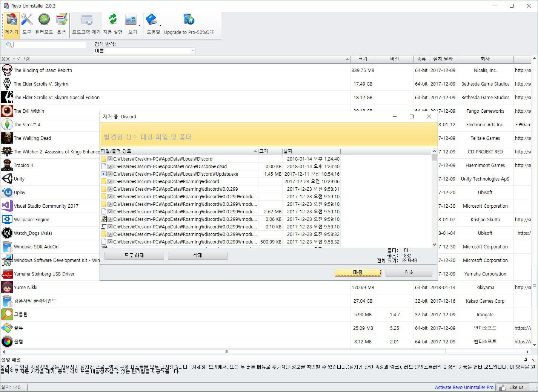The image size is (538, 392).
Task: Select the Watch_Dogs (Asia) icon
Action: pyautogui.click(x=7, y=233)
